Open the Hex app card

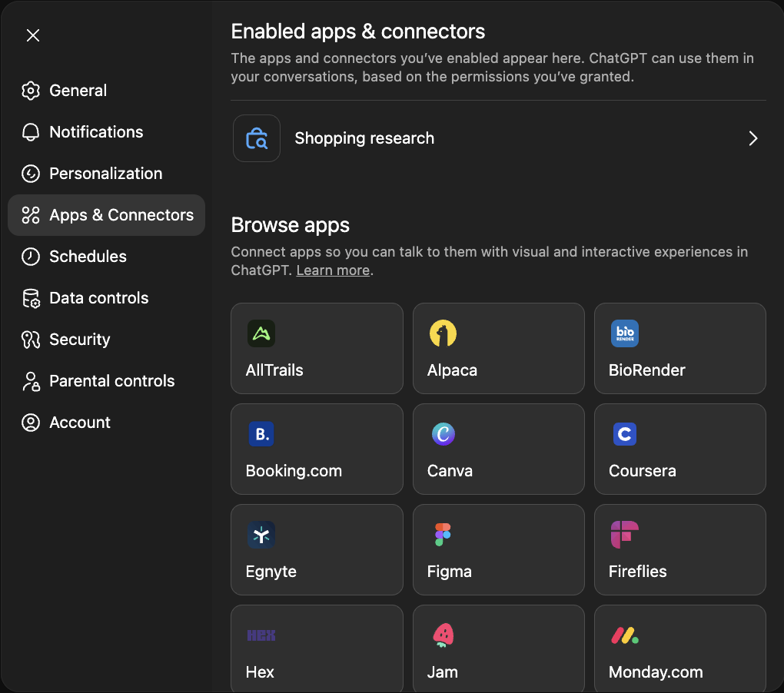click(x=317, y=648)
